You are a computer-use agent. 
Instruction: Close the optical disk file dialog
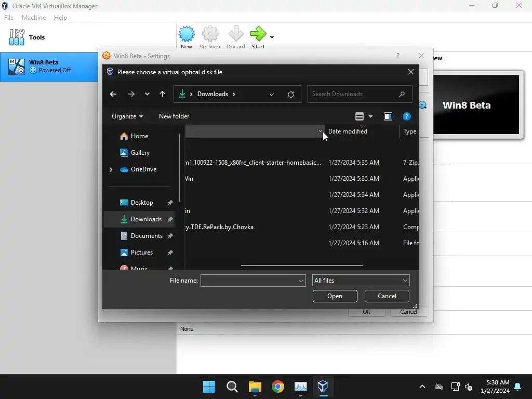pos(410,72)
